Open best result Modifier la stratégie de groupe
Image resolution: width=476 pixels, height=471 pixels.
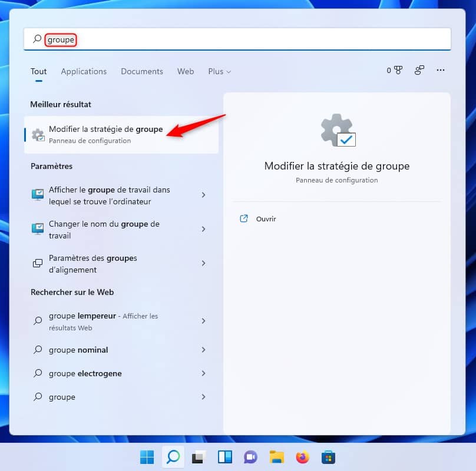[121, 134]
